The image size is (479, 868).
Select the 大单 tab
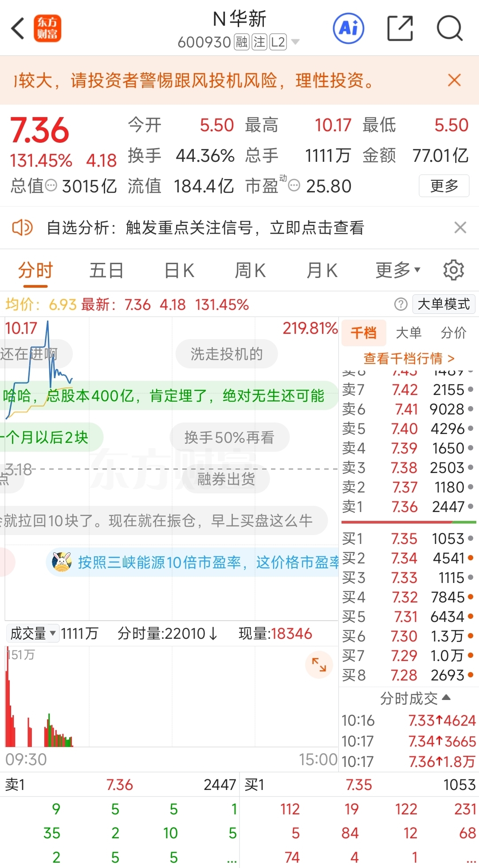point(408,332)
